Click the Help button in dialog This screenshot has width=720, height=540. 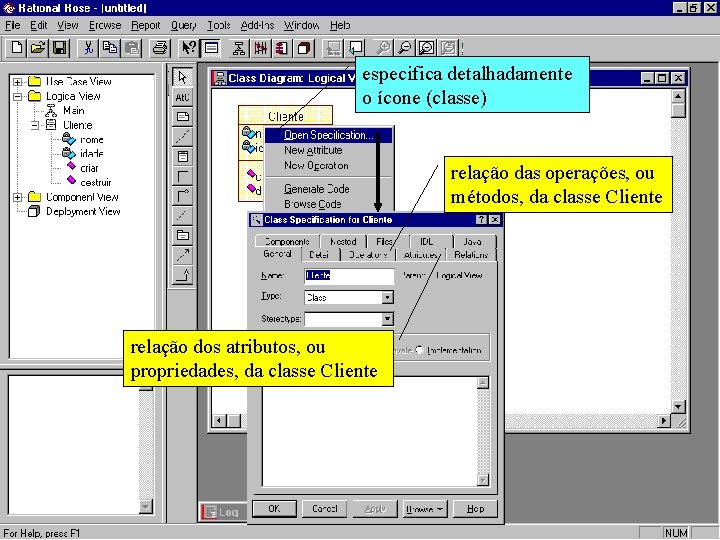coord(475,509)
